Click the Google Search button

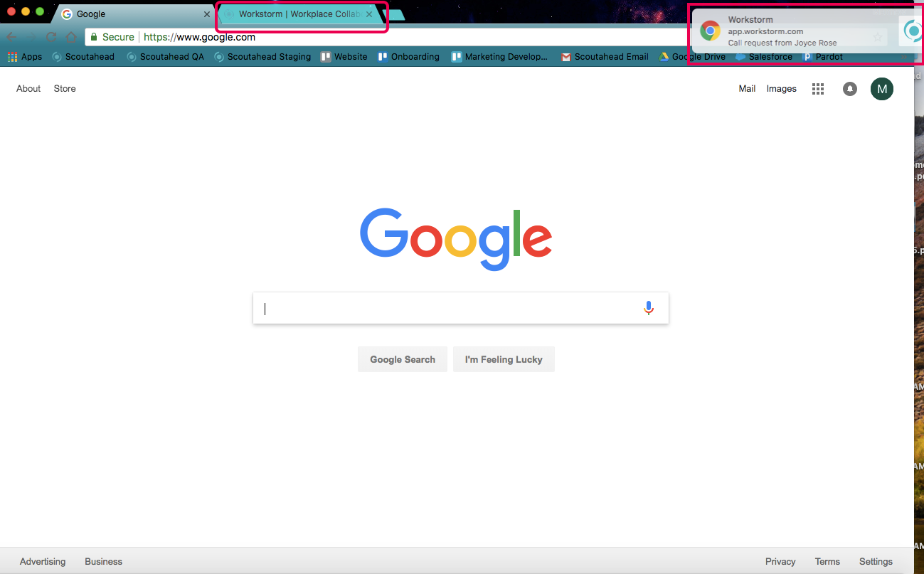pyautogui.click(x=402, y=359)
